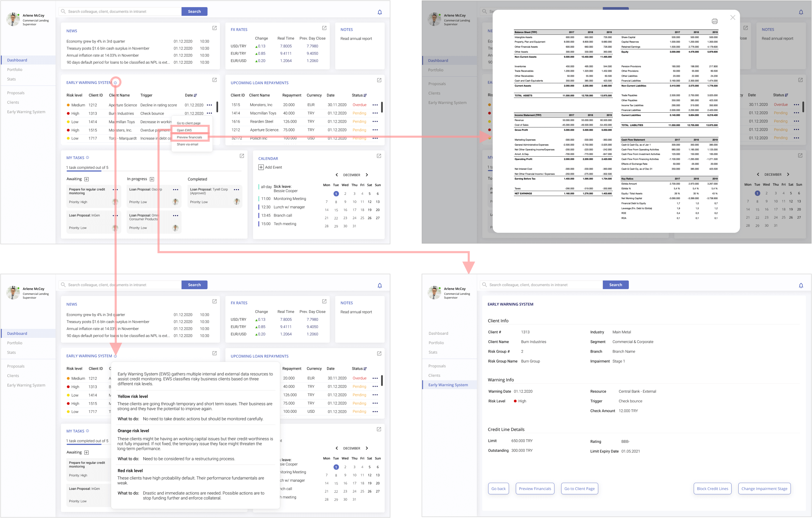Click 'Tech meeting' event in top-left calendar
This screenshot has width=812, height=518.
point(285,224)
